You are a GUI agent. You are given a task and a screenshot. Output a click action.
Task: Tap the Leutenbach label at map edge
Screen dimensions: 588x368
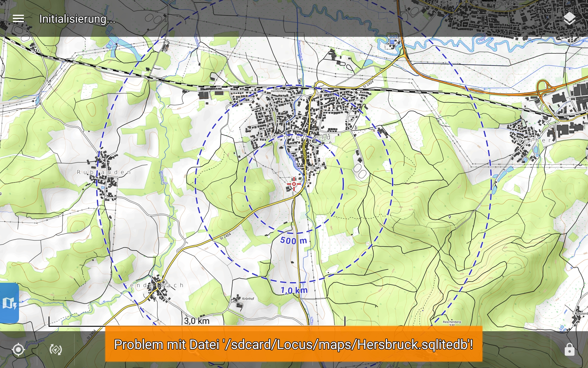(x=581, y=313)
